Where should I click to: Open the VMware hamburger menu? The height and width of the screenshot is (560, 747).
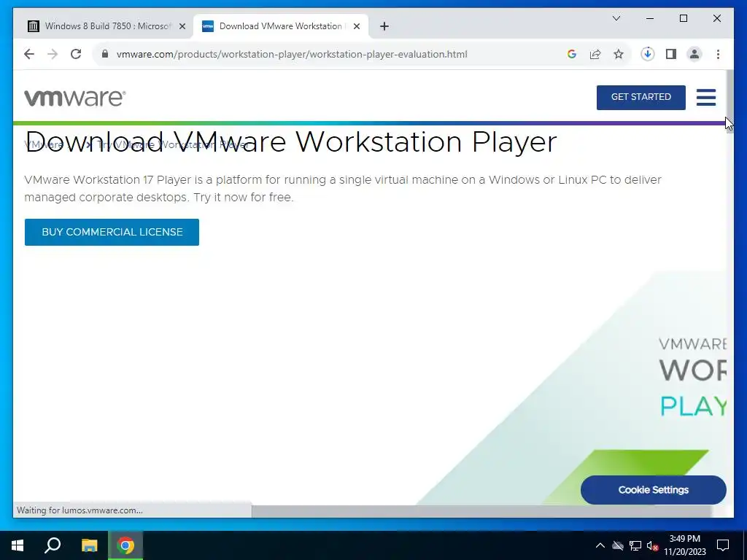706,97
